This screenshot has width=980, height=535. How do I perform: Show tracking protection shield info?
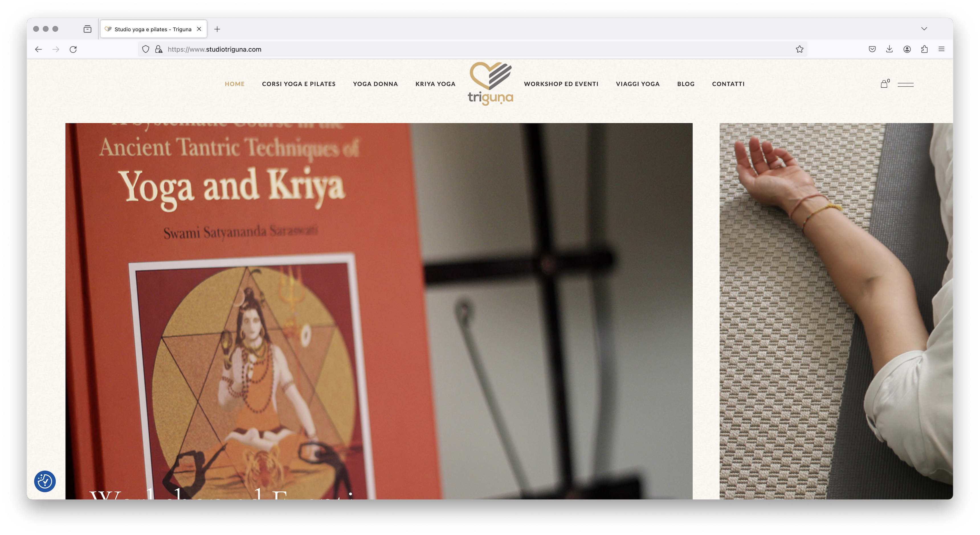146,49
